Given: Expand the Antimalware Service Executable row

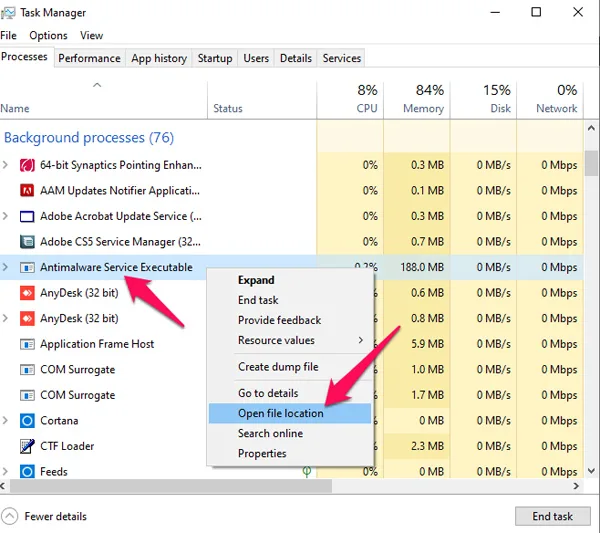Looking at the screenshot, I should (5, 267).
